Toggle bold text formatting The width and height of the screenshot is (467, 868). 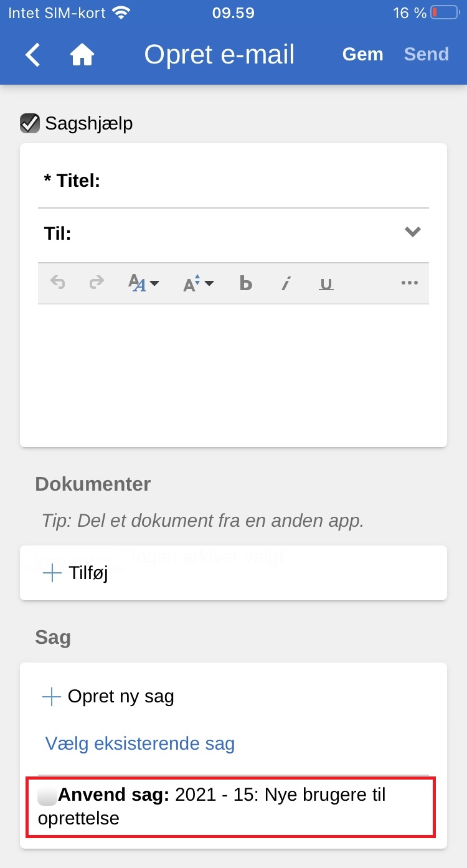coord(246,284)
